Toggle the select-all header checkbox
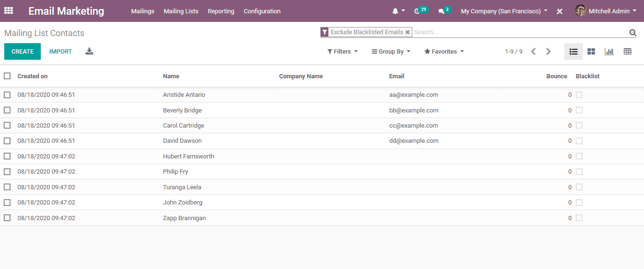644x269 pixels. 7,76
